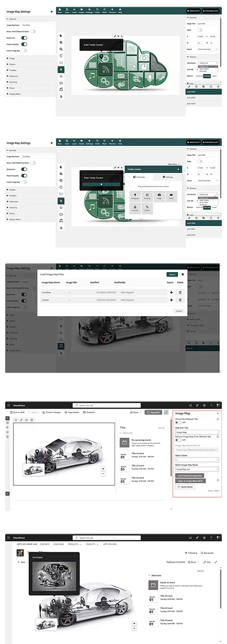This screenshot has width=227, height=644.
Task: Toggle Center Image Map in first editor screenshot
Action: (x=24, y=50)
